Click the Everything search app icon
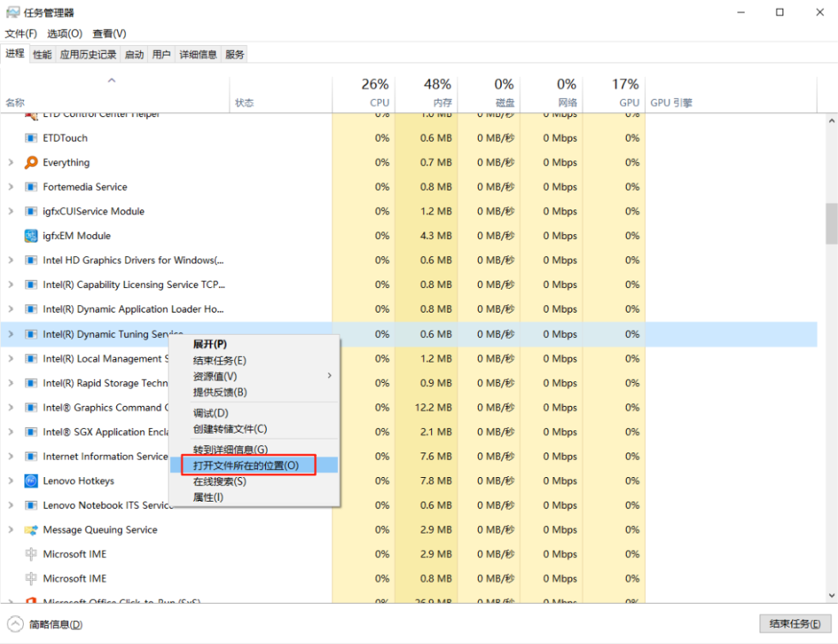 coord(31,163)
